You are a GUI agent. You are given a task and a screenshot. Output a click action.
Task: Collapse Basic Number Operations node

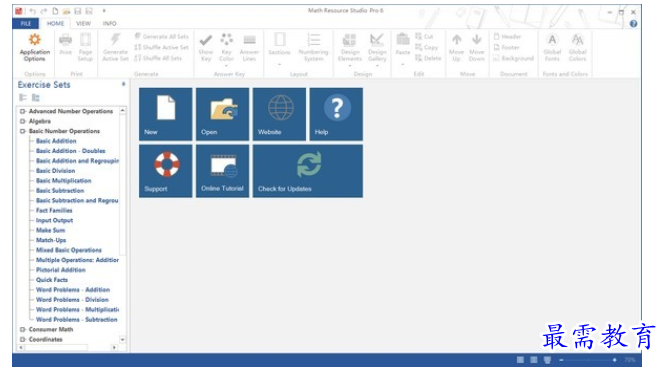(22, 131)
